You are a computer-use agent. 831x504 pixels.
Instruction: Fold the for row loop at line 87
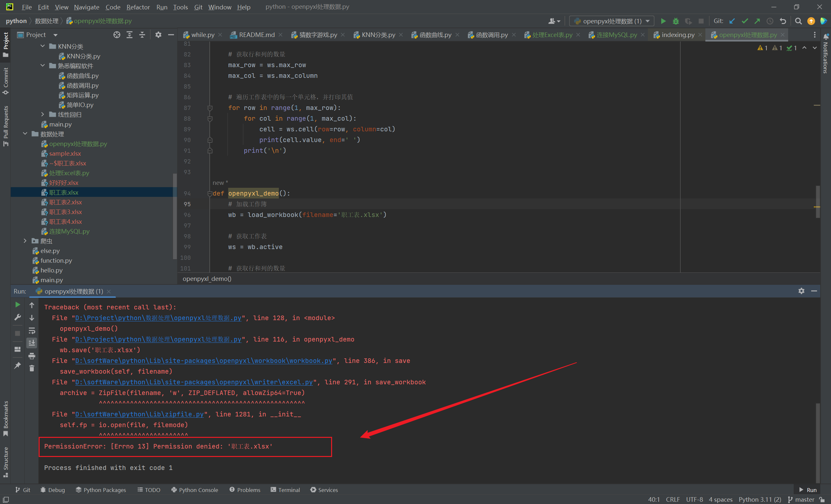[x=210, y=108]
